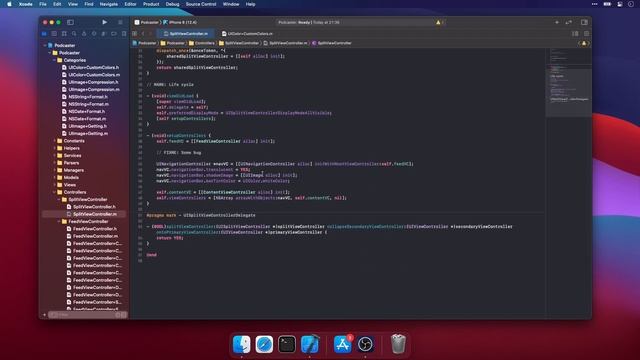
Task: Open UIColor+CustomColors.h file
Action: (x=90, y=67)
